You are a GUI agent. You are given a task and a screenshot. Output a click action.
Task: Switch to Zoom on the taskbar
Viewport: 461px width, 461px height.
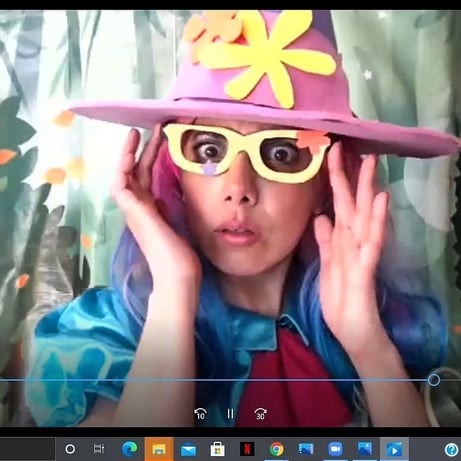335,449
